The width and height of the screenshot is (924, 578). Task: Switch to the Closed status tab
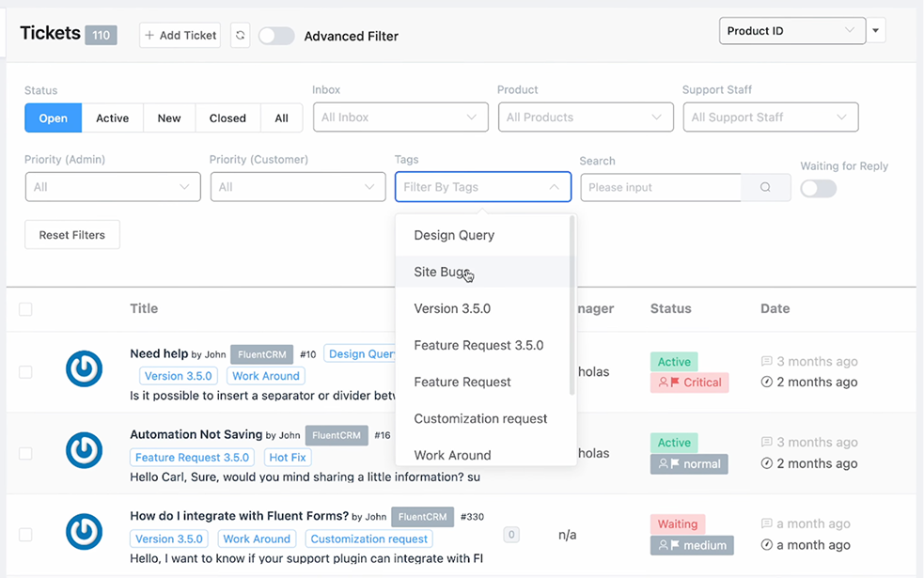pyautogui.click(x=227, y=118)
